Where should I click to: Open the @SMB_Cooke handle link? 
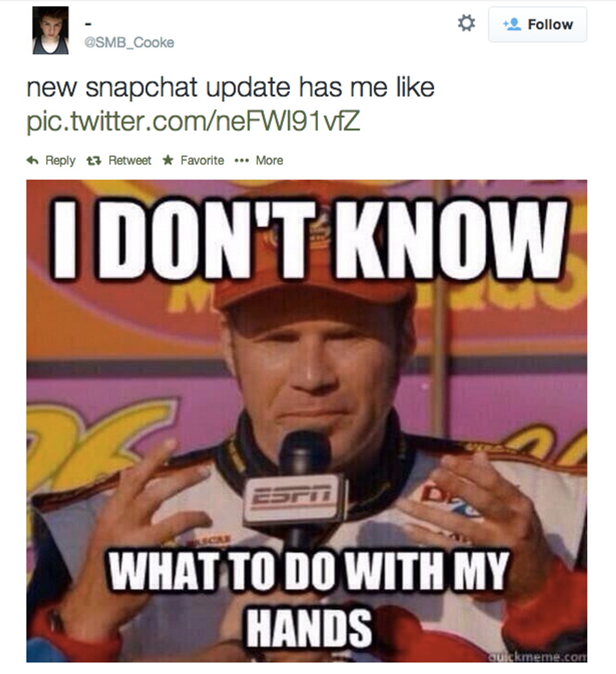pyautogui.click(x=129, y=43)
